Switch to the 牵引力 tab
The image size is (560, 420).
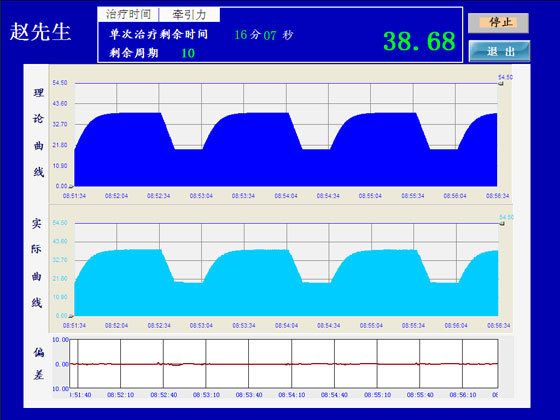(189, 15)
